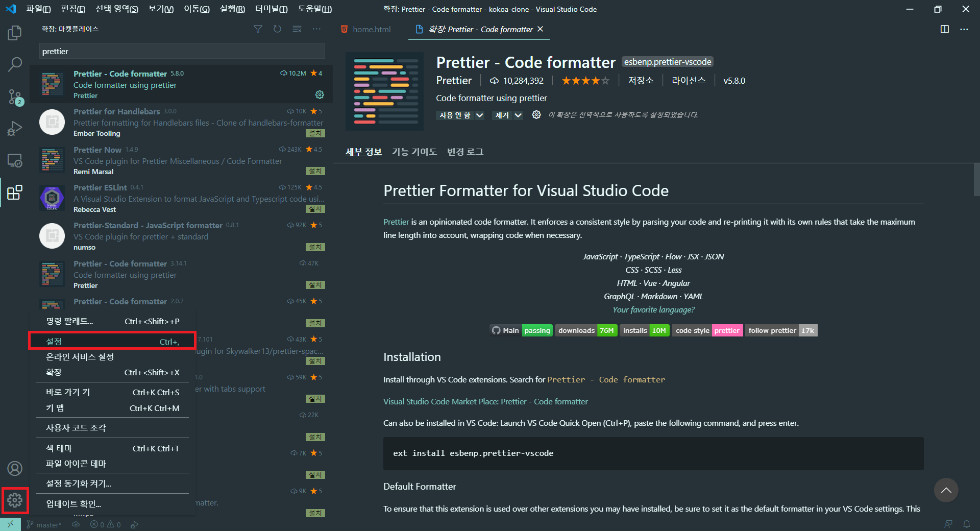Click the follow prettier badge

(781, 330)
